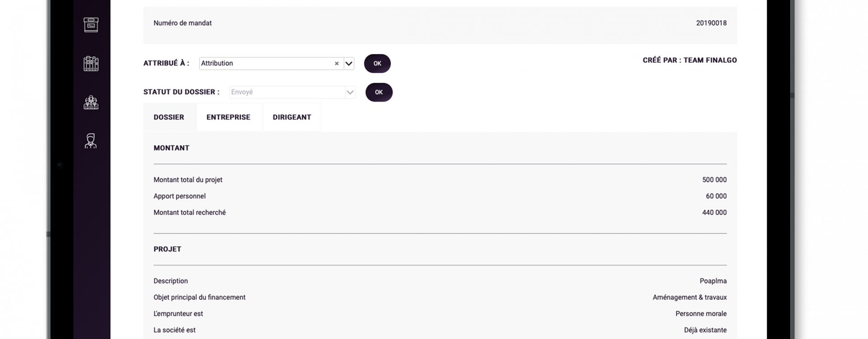Confirm dossier status with its OK button
Screen dimensions: 868x339
[379, 92]
